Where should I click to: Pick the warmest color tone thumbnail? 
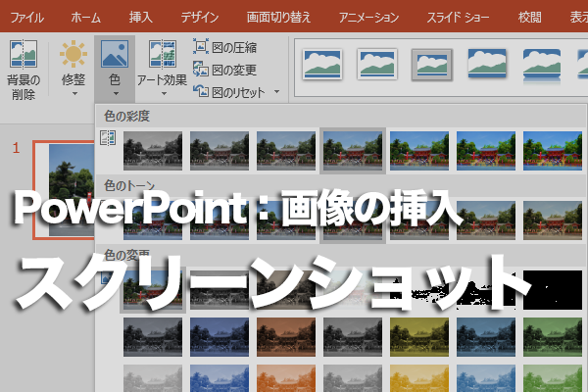(x=553, y=220)
